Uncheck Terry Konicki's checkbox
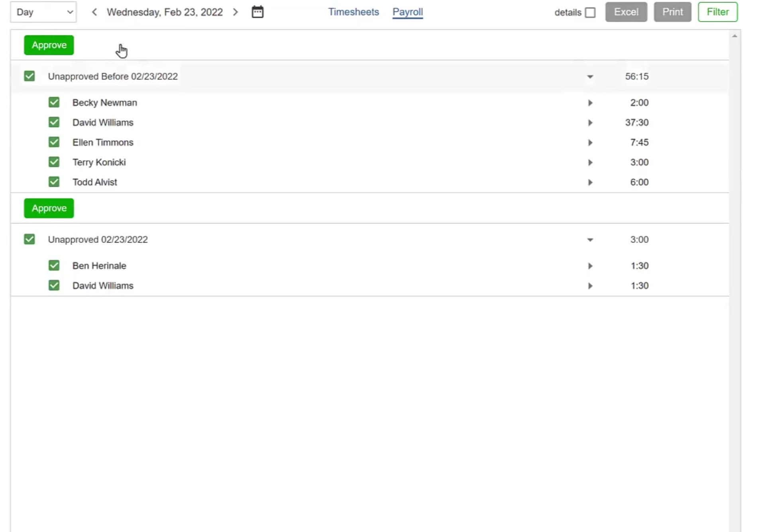Image resolution: width=766 pixels, height=532 pixels. (54, 162)
